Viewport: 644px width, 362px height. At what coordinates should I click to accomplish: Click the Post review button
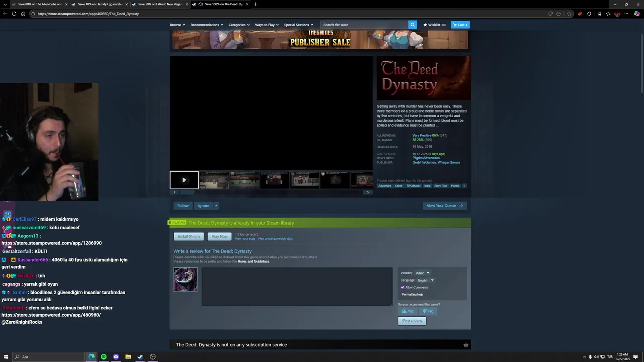[x=412, y=321]
